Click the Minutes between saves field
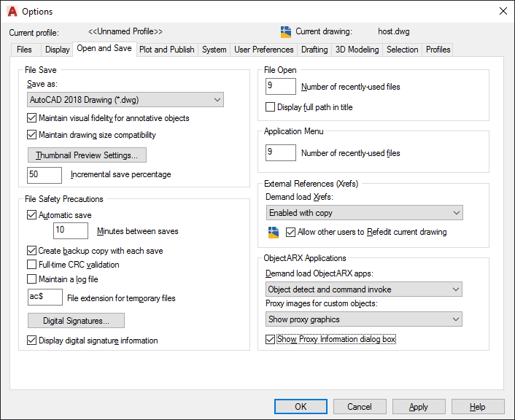 pyautogui.click(x=71, y=231)
